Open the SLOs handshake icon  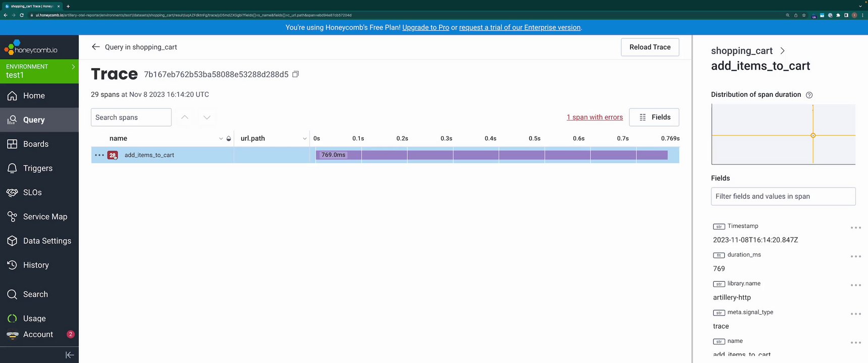click(x=13, y=193)
